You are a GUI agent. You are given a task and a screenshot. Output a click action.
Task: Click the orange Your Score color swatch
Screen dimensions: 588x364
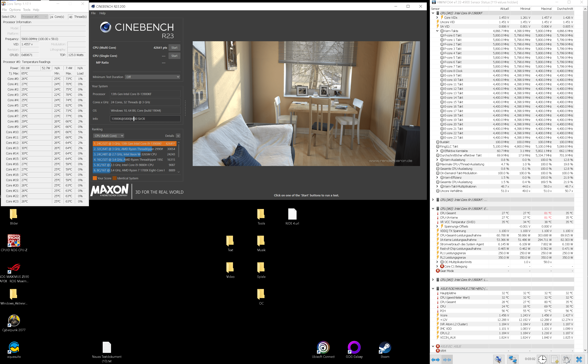95,178
